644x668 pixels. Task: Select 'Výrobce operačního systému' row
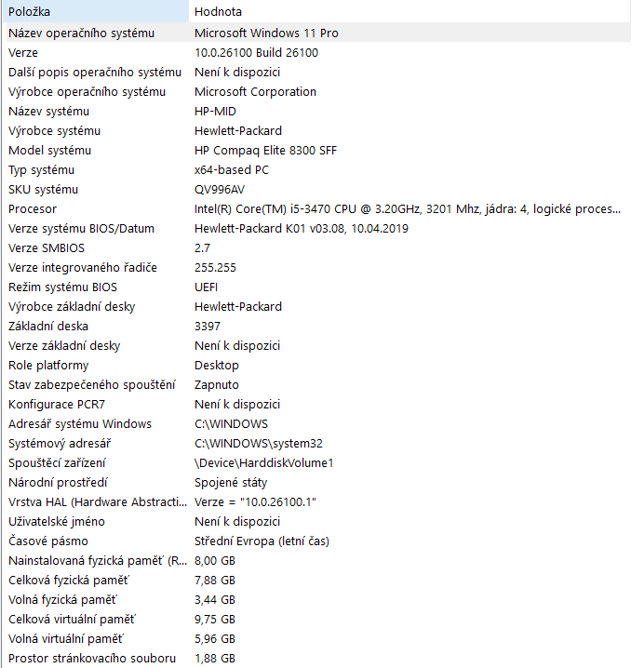316,91
